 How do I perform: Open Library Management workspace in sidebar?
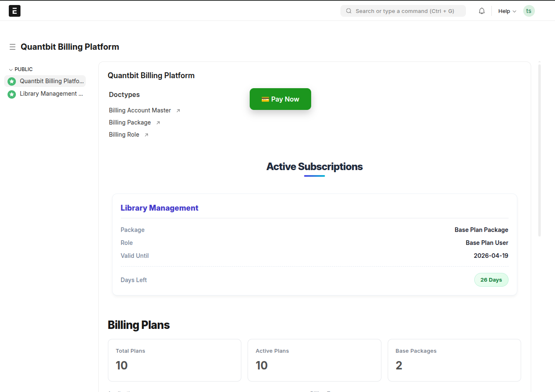51,94
